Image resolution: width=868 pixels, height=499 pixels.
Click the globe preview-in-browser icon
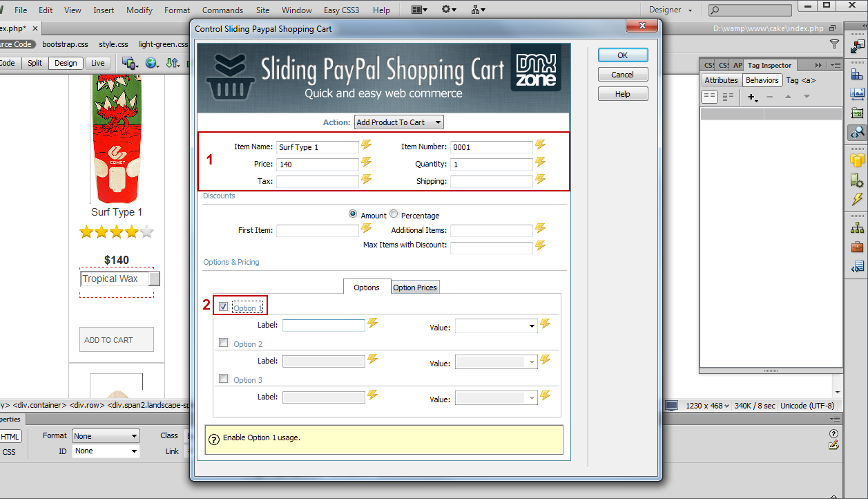click(152, 63)
